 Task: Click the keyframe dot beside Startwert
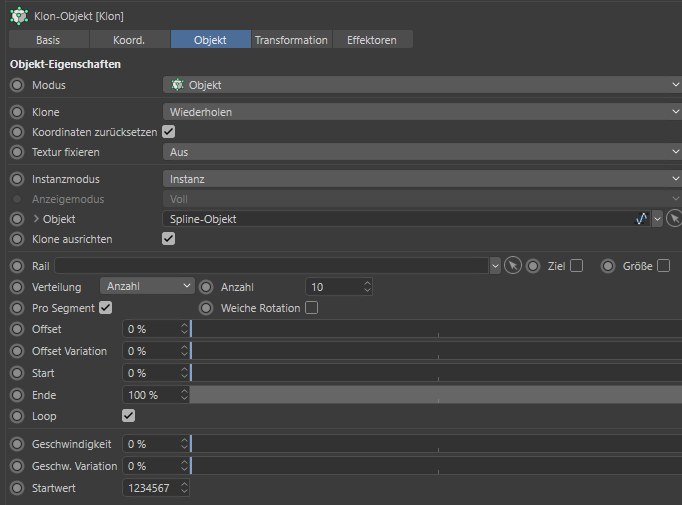coord(17,488)
